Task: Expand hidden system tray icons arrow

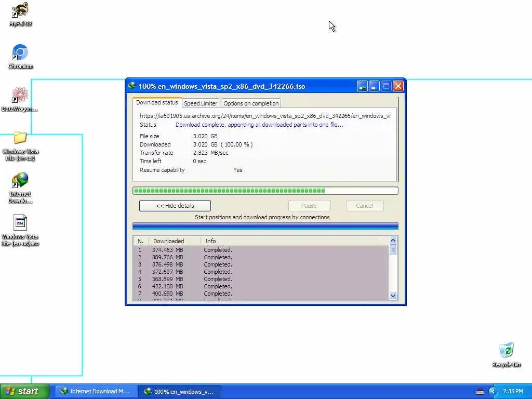Action: 493,392
